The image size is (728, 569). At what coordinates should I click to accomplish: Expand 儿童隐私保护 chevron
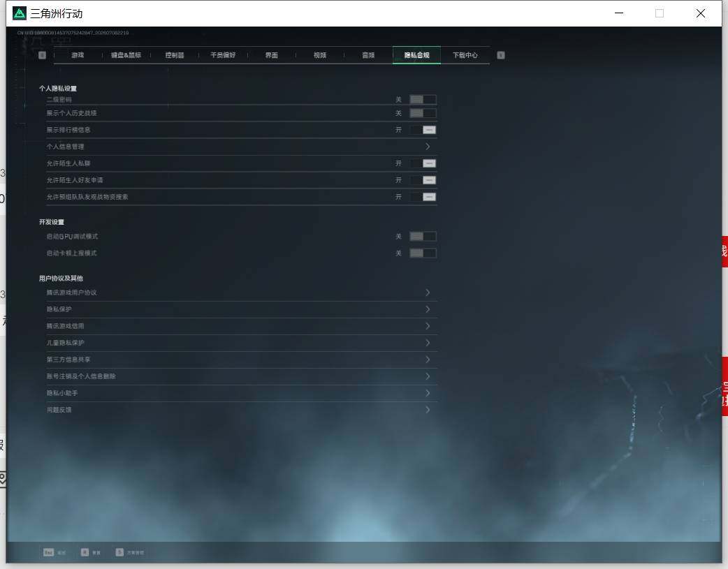point(428,343)
